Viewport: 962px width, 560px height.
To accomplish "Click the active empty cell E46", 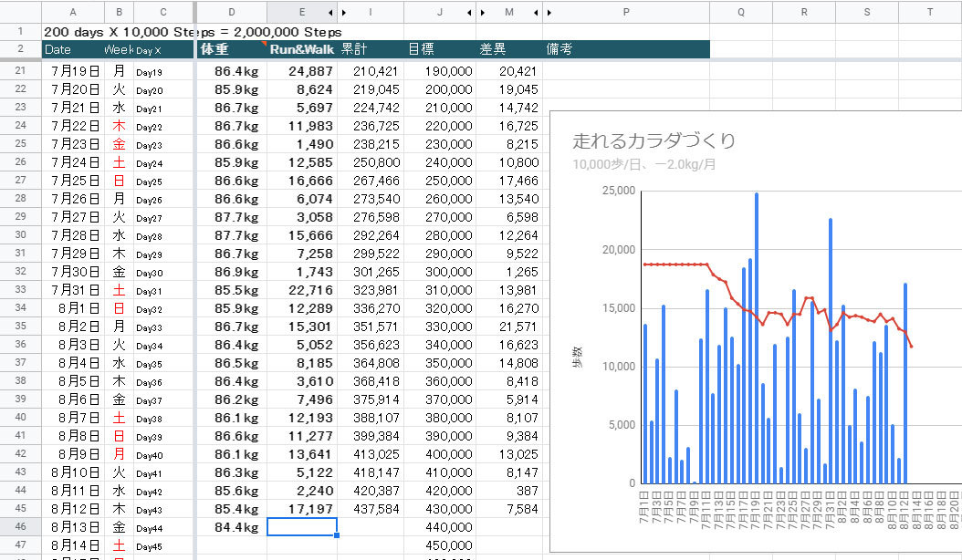I will (302, 527).
